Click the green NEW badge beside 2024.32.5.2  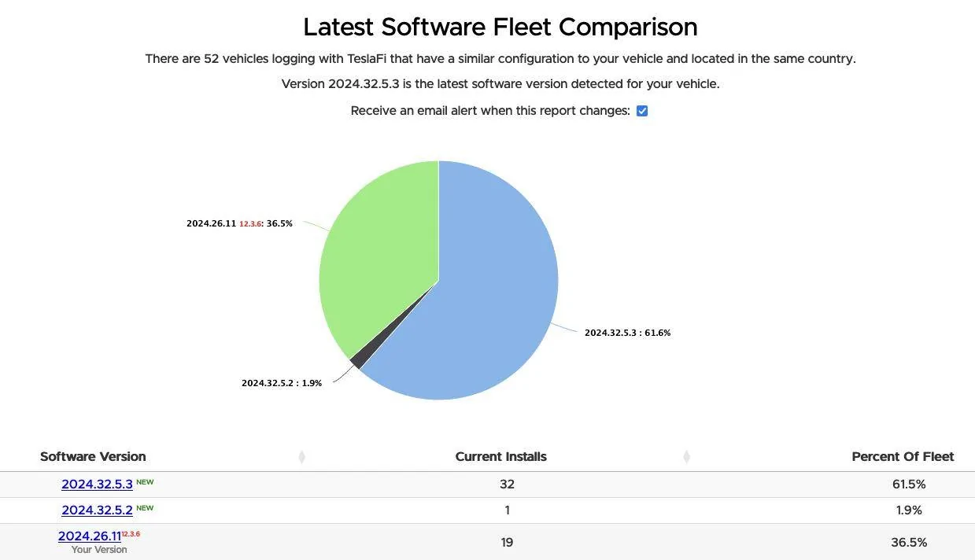click(145, 507)
